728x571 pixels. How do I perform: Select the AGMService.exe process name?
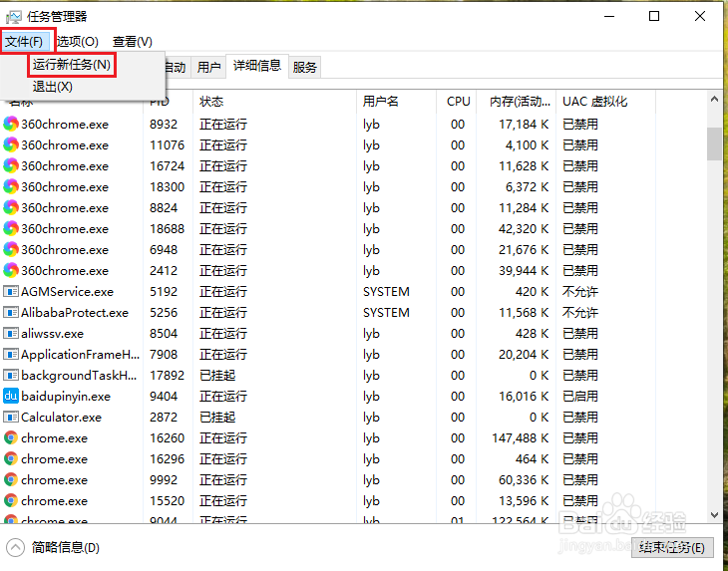68,292
